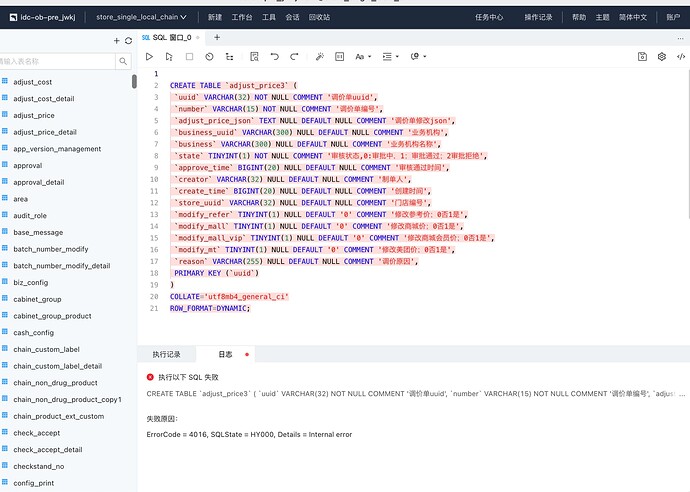Image resolution: width=690 pixels, height=492 pixels.
Task: Select the cabinet_group_product table
Action: [52, 316]
